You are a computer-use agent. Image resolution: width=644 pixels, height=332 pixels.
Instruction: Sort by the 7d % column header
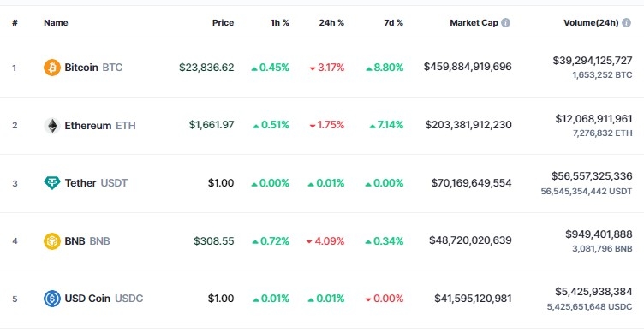click(x=393, y=22)
